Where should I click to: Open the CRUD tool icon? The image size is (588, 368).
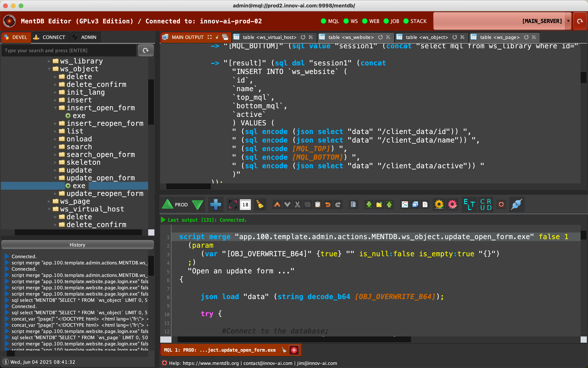486,204
